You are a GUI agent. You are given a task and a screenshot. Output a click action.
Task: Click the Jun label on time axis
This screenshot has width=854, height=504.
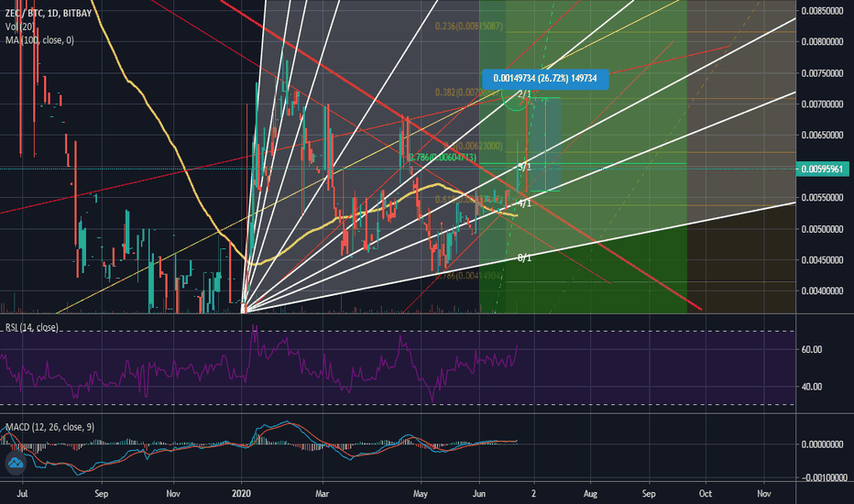[479, 494]
